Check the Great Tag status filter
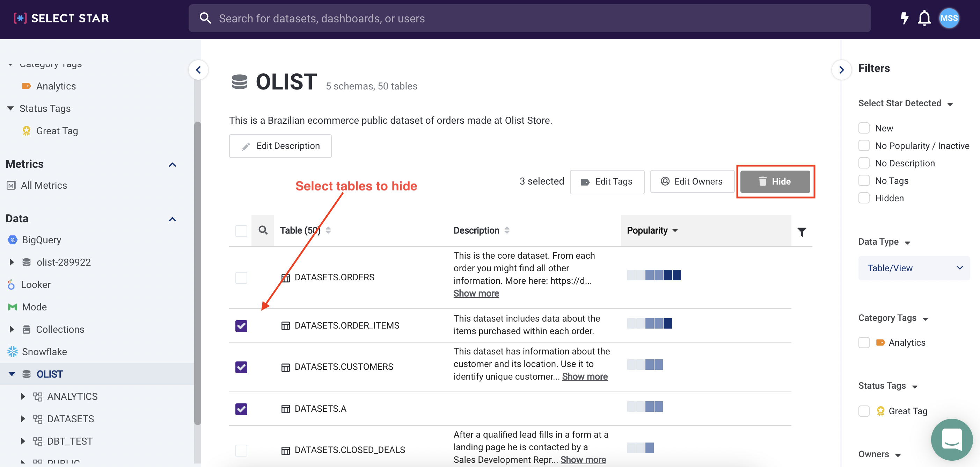The image size is (980, 467). (x=864, y=411)
